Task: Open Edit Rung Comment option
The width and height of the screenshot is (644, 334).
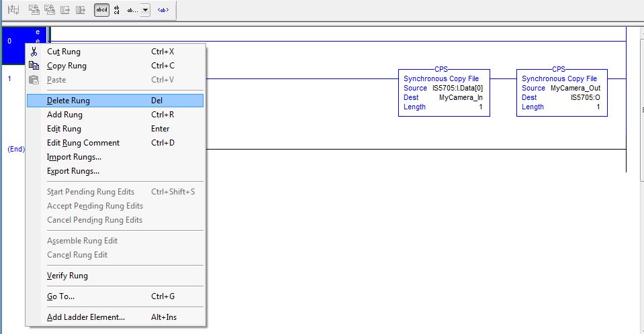Action: 83,143
